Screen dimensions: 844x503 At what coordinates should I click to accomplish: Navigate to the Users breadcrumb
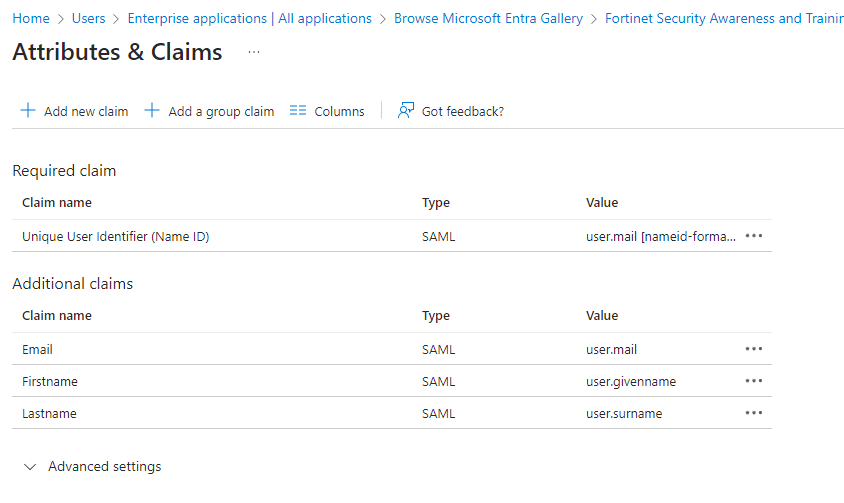click(x=89, y=19)
